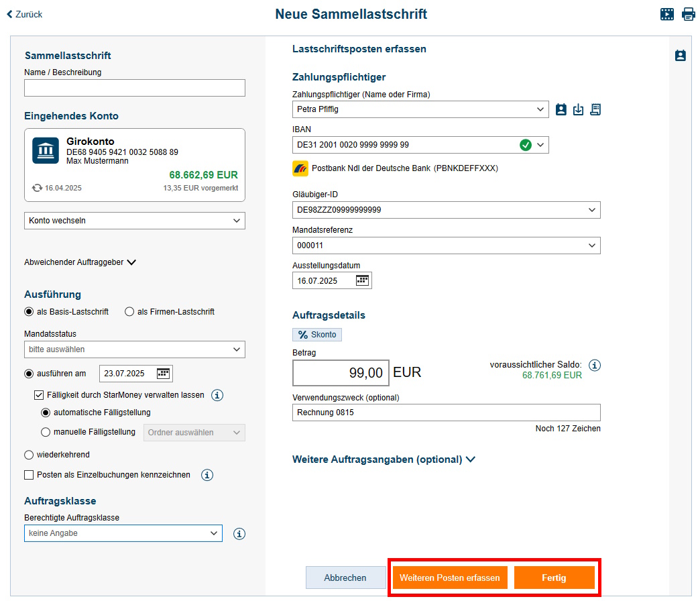Viewport: 700px width, 601px height.
Task: Uncheck Fälligkeit durch StarMoney verwalten lassen
Action: 39,395
